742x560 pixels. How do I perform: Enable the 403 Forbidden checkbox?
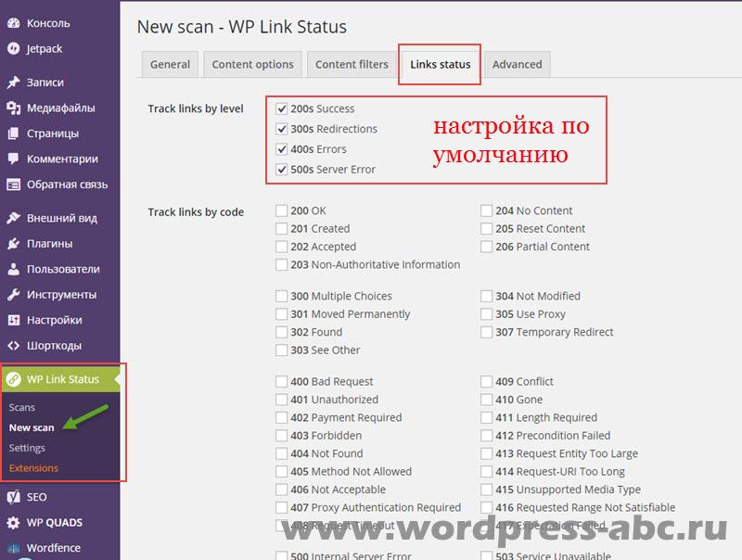282,436
